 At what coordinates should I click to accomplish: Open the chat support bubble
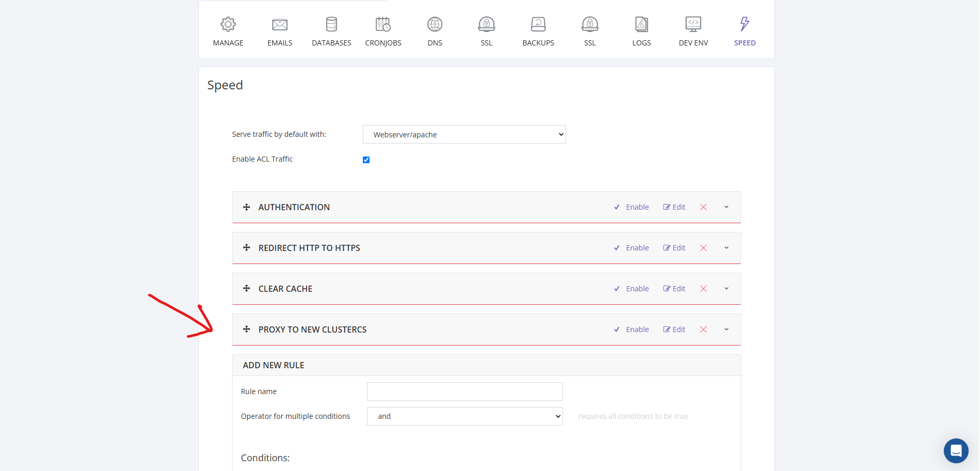[x=956, y=451]
